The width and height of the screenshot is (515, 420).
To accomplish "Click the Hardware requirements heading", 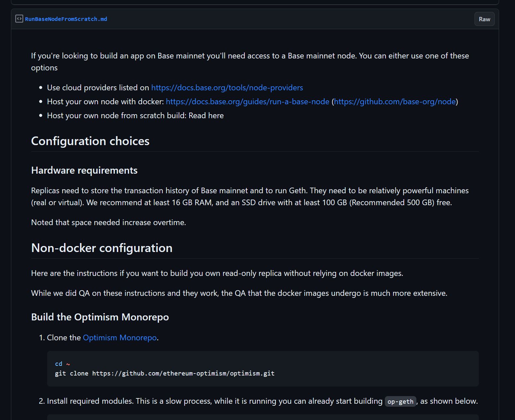I will (84, 170).
